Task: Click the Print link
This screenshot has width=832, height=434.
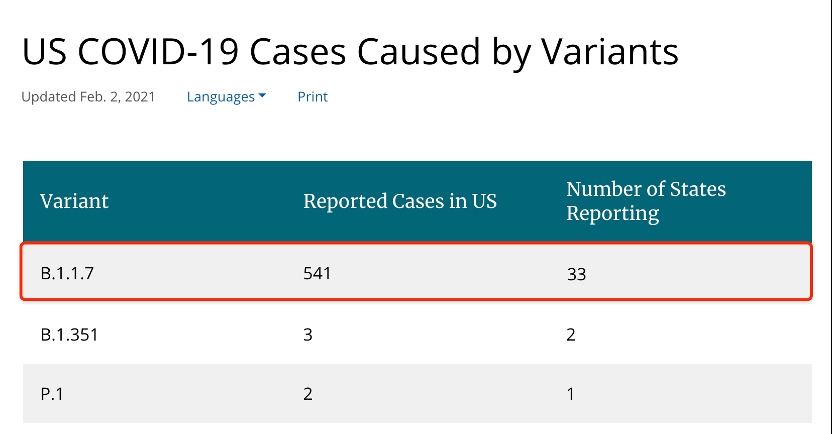Action: tap(312, 97)
